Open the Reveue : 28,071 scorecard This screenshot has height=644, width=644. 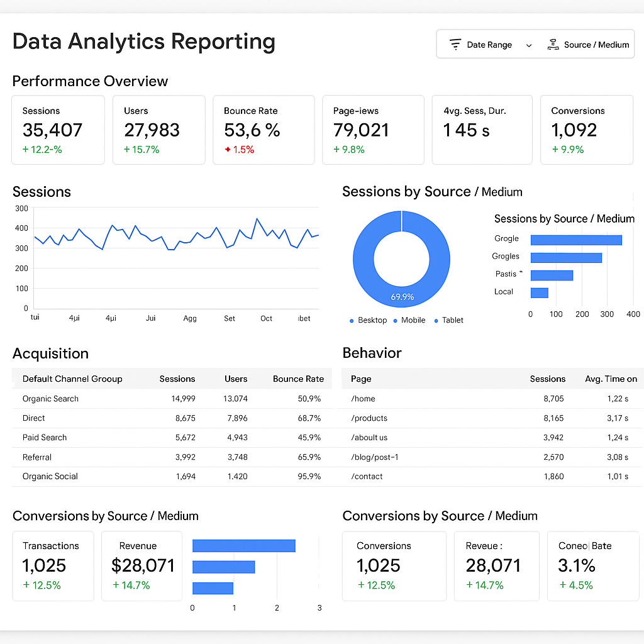(497, 566)
